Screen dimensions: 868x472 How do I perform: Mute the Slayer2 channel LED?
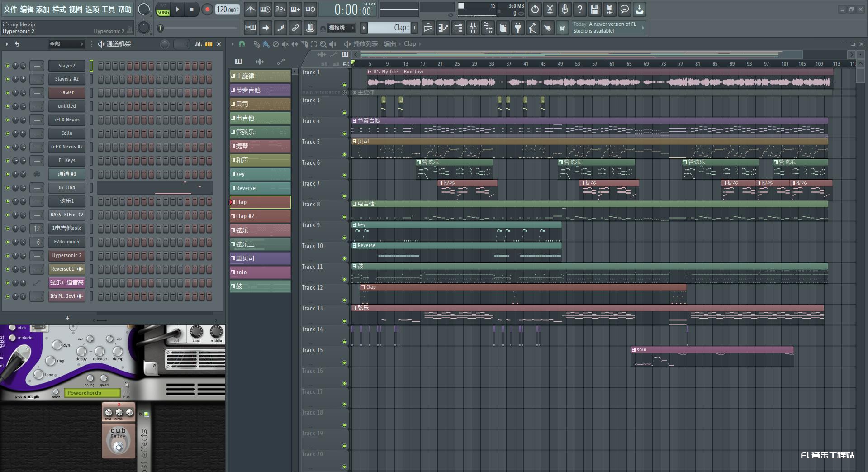click(7, 66)
